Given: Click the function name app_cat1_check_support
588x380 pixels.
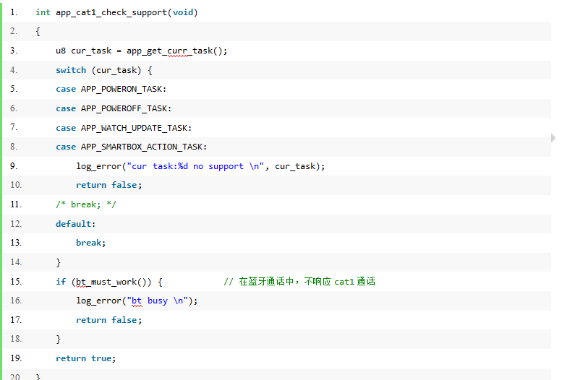Looking at the screenshot, I should pyautogui.click(x=111, y=12).
